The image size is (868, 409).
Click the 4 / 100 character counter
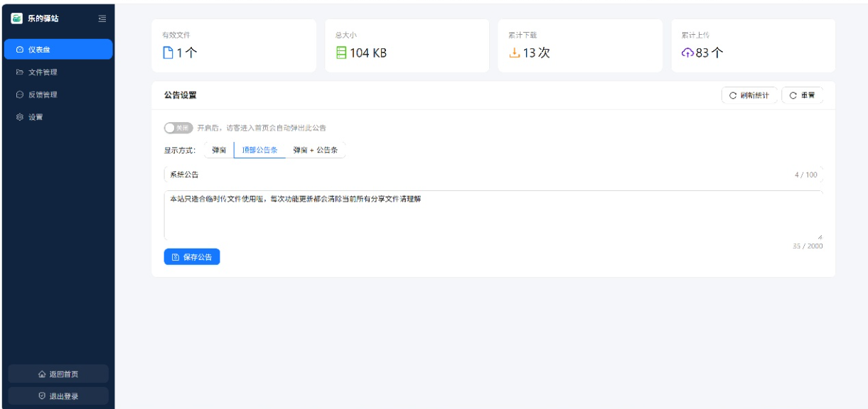(806, 175)
